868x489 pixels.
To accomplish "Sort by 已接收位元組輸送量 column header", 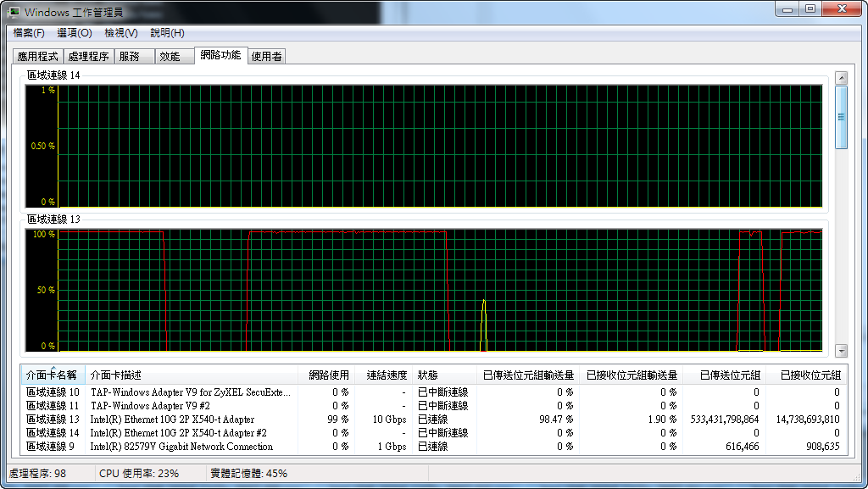I will (631, 375).
